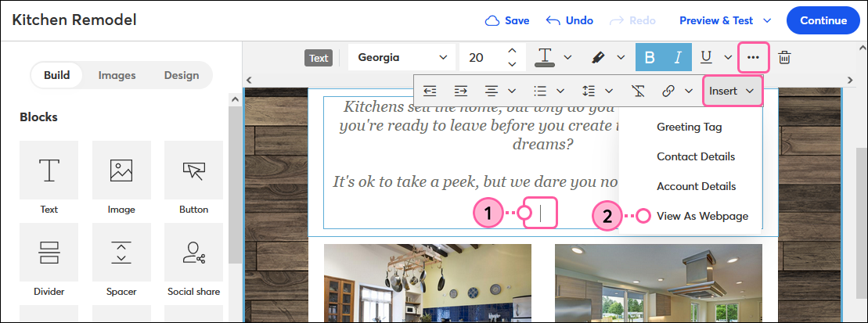Click the line spacing icon
Screen dimensions: 868x323
(588, 91)
